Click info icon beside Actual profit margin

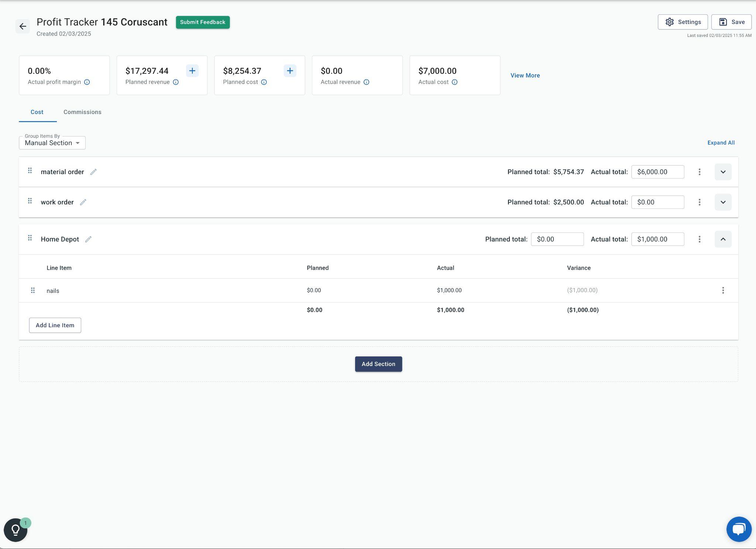pos(87,82)
